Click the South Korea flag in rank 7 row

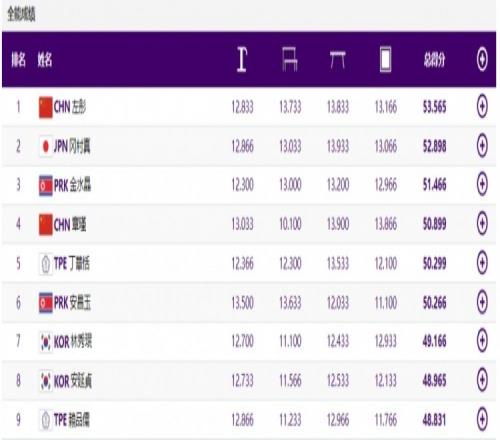tap(46, 342)
